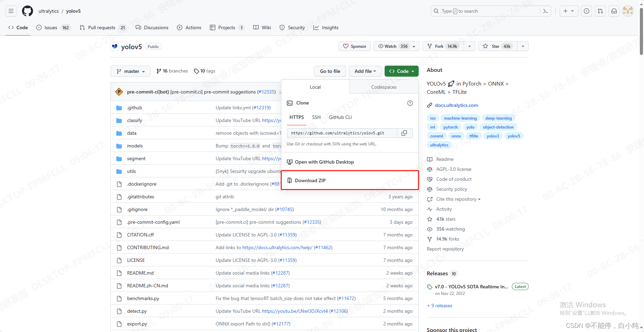This screenshot has height=332, width=644.
Task: Toggle the green Code dropdown button
Action: (x=401, y=71)
